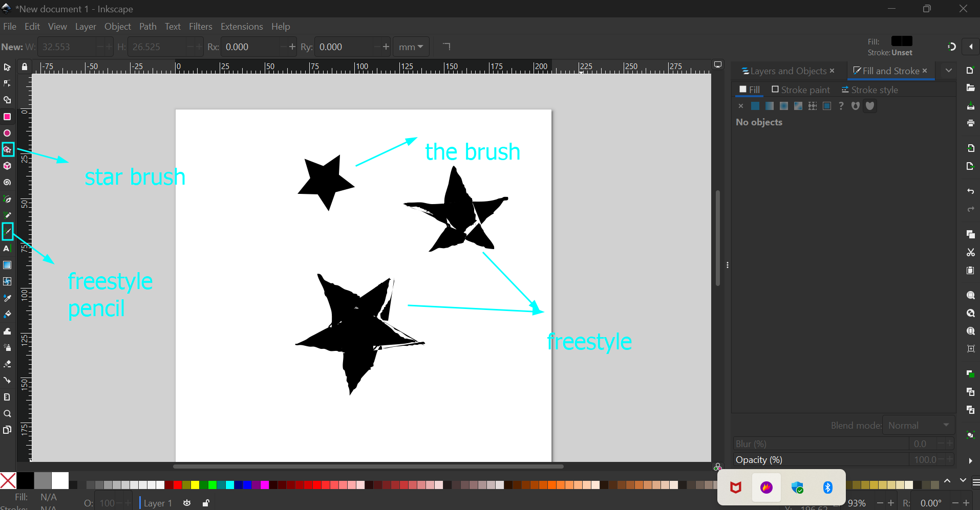
Task: Set fill to no paint
Action: [741, 106]
